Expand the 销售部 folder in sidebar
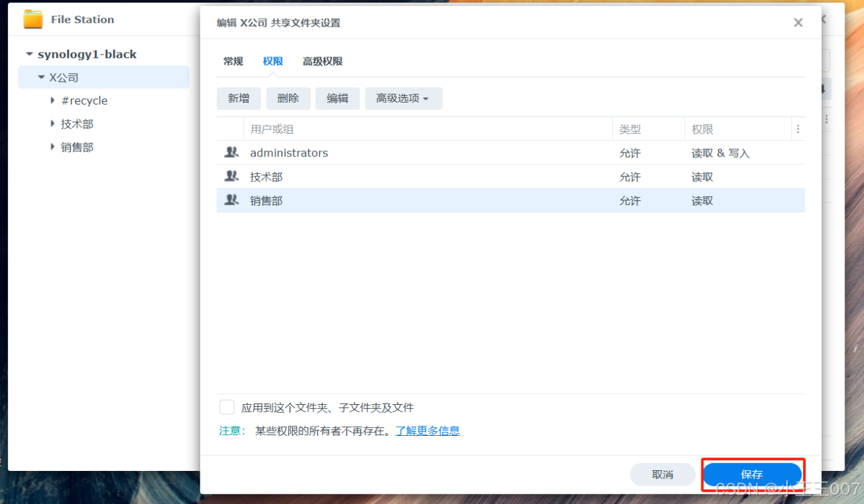 [53, 146]
